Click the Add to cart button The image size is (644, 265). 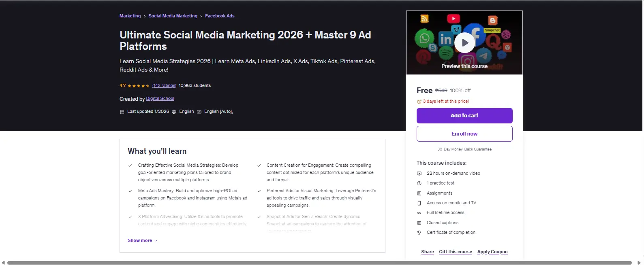point(464,116)
